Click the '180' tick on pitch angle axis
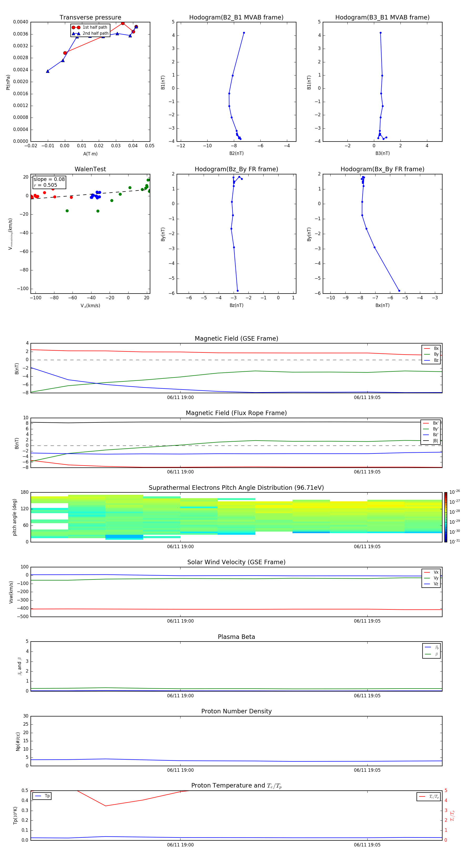 pos(25,492)
